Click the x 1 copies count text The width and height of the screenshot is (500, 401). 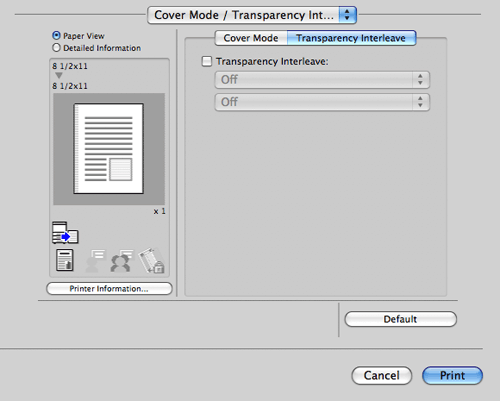pos(160,211)
